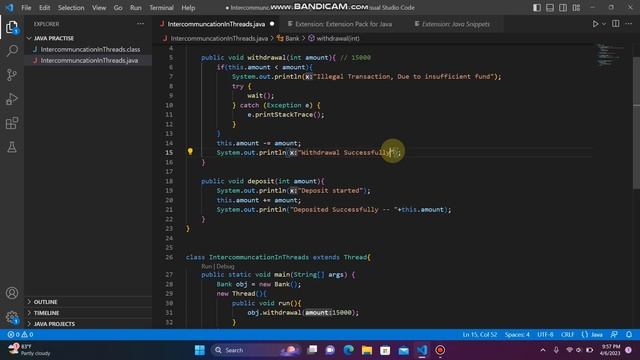Show hidden system tray icons
Image resolution: width=640 pixels, height=360 pixels.
(543, 350)
